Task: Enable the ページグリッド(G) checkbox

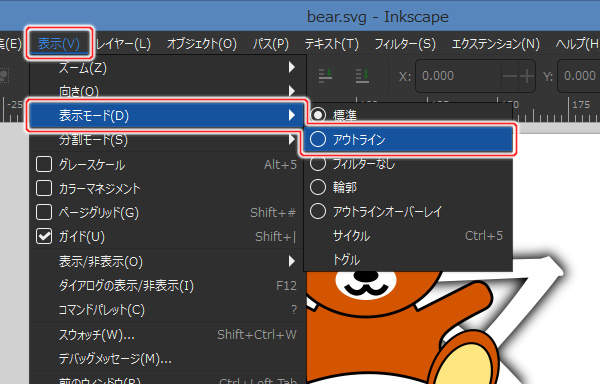Action: tap(44, 212)
